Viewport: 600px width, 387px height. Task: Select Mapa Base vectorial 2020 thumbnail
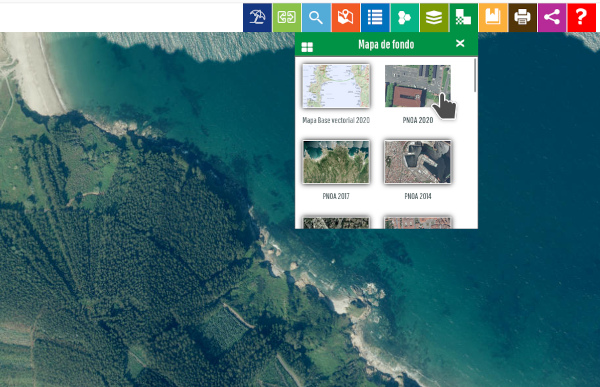tap(336, 86)
